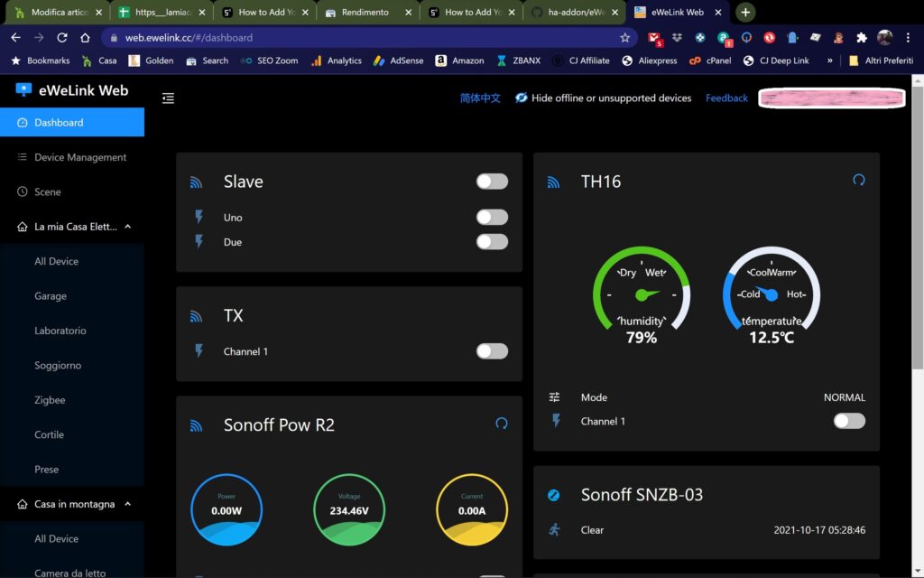
Task: Click the Wi-Fi signal icon on TH16 card
Action: pos(553,182)
